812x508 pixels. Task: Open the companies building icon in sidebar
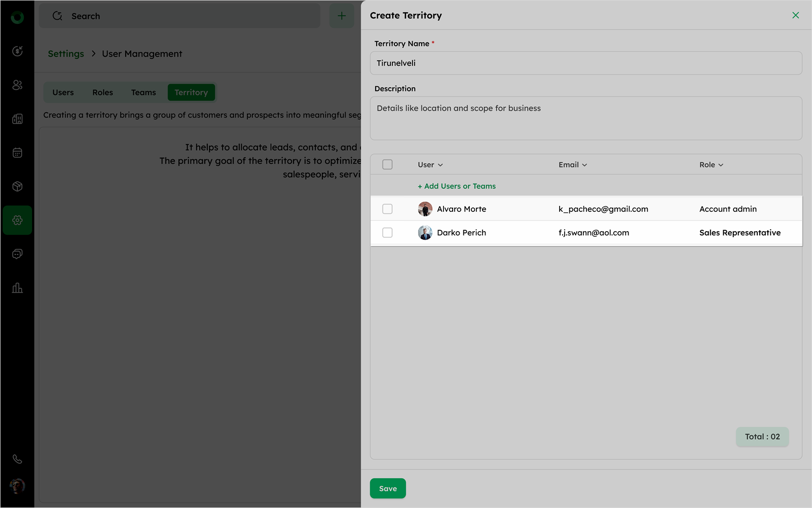click(17, 119)
